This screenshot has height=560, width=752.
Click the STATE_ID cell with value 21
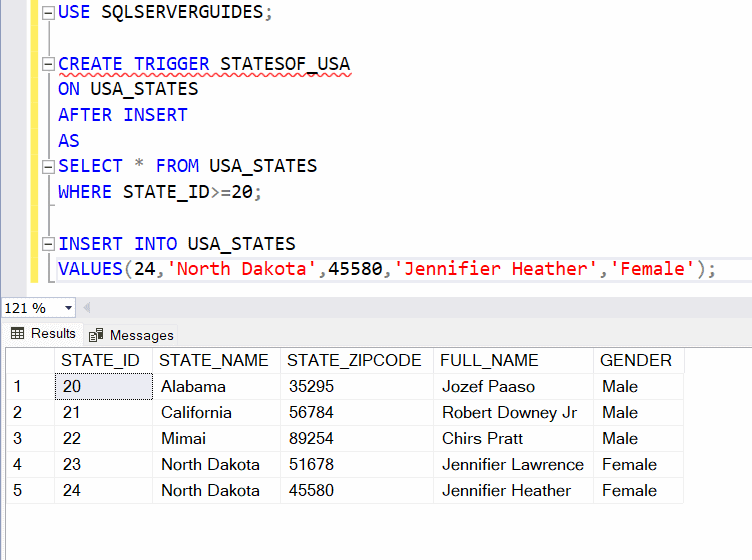[x=104, y=412]
